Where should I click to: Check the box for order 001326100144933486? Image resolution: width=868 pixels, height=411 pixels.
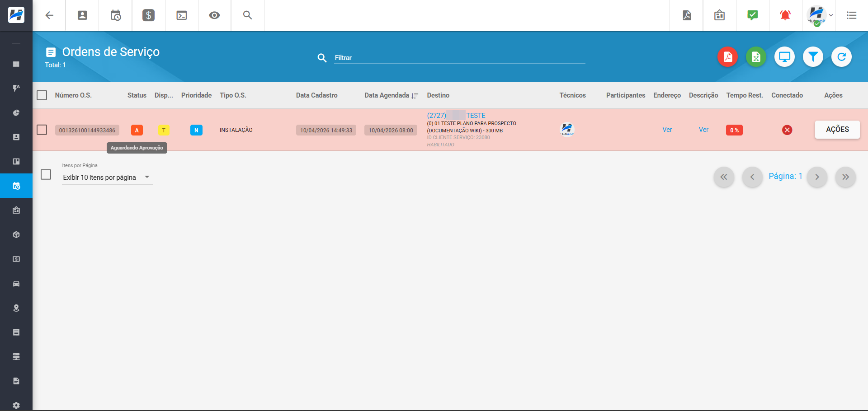[x=42, y=130]
